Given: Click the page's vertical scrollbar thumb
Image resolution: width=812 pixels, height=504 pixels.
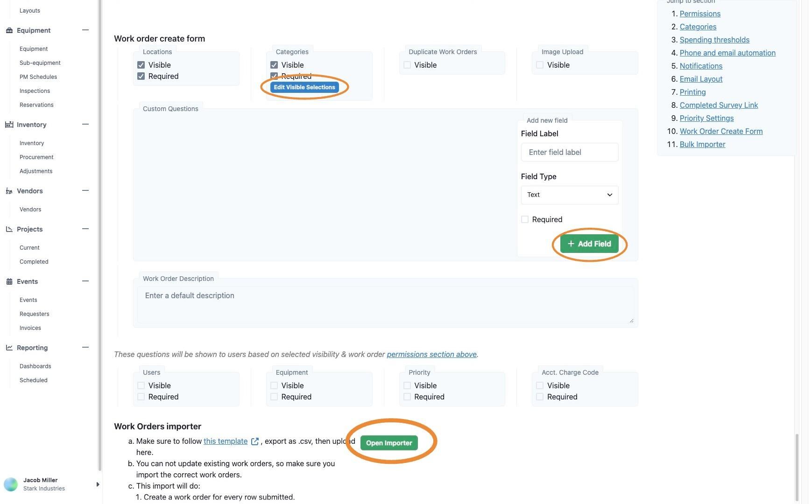Looking at the screenshot, I should pyautogui.click(x=797, y=467).
